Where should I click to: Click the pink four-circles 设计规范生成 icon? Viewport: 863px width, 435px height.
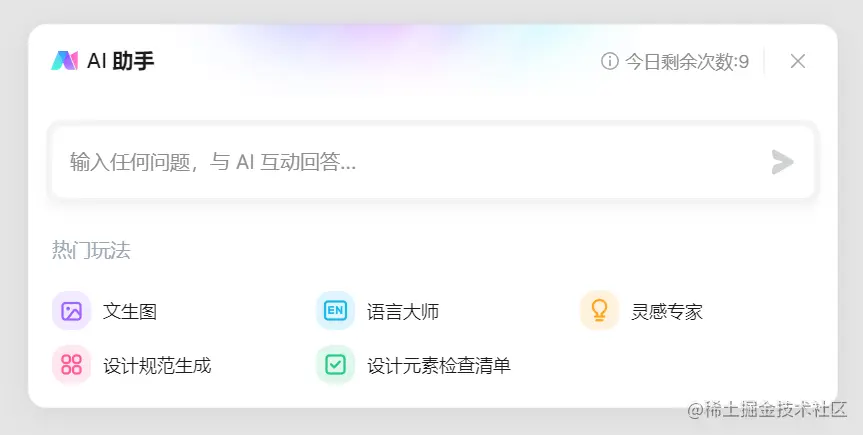pos(72,365)
